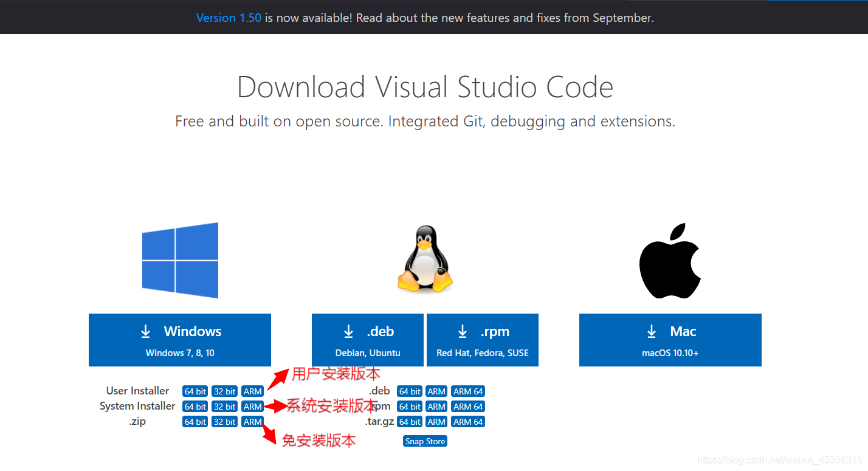
Task: Click the "Free and built on open source" subtitle
Action: (x=425, y=122)
